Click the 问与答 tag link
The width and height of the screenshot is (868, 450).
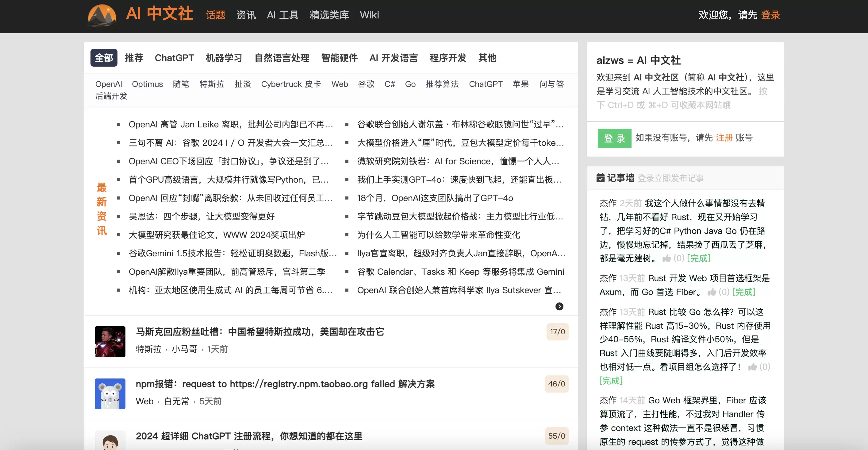551,84
